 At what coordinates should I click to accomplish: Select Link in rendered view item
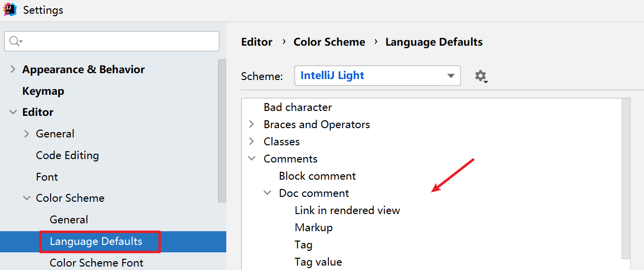347,210
